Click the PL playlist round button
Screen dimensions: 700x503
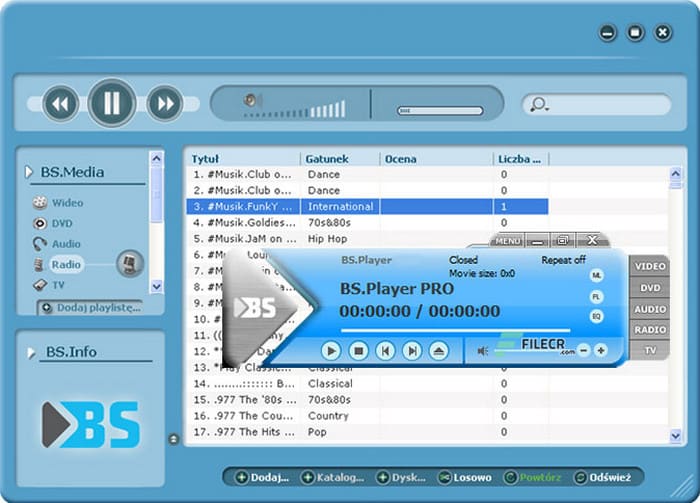(x=597, y=296)
